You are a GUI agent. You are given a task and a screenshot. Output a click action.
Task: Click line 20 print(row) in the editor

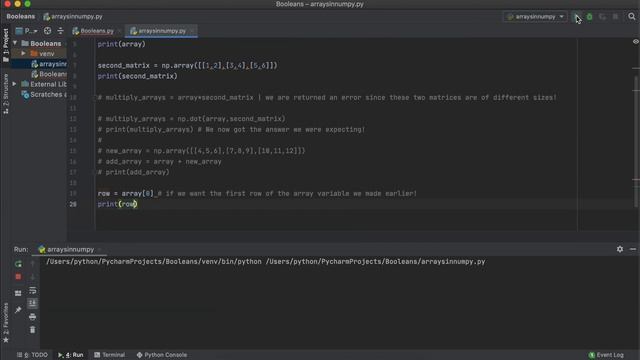click(117, 204)
